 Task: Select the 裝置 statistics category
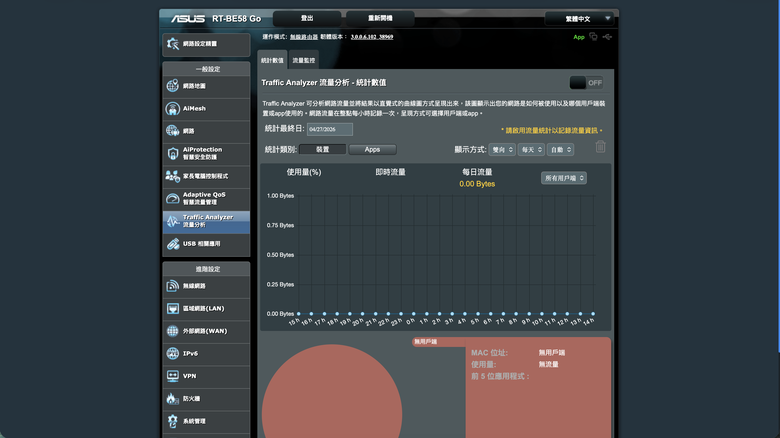[322, 149]
